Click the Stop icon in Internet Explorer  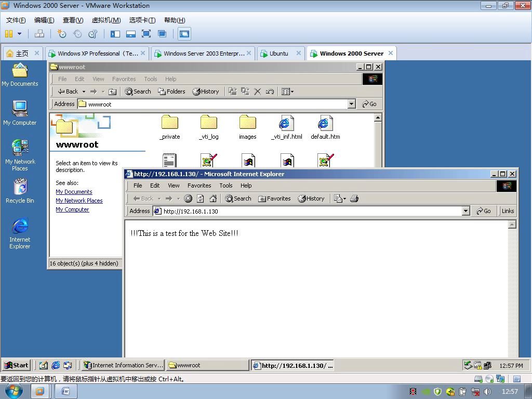(x=188, y=198)
